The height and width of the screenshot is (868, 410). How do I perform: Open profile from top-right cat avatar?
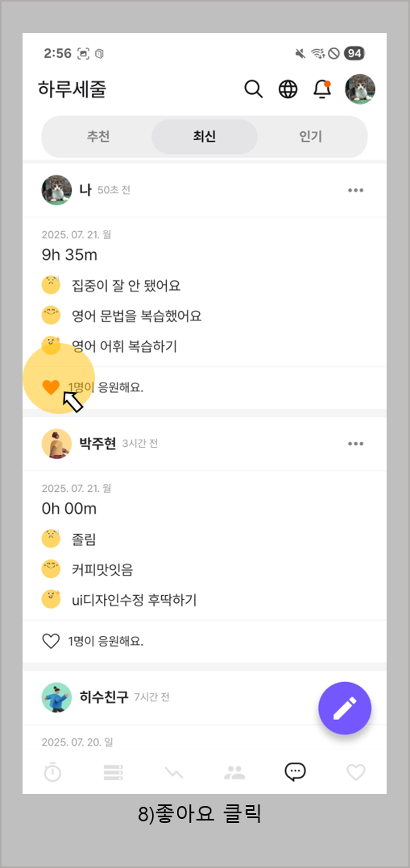click(359, 89)
